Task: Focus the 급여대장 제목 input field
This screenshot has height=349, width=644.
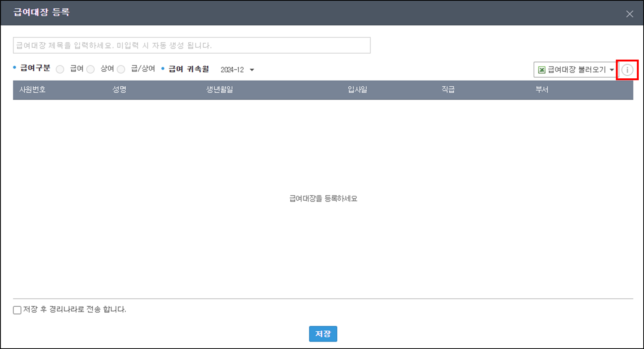Action: pos(191,45)
